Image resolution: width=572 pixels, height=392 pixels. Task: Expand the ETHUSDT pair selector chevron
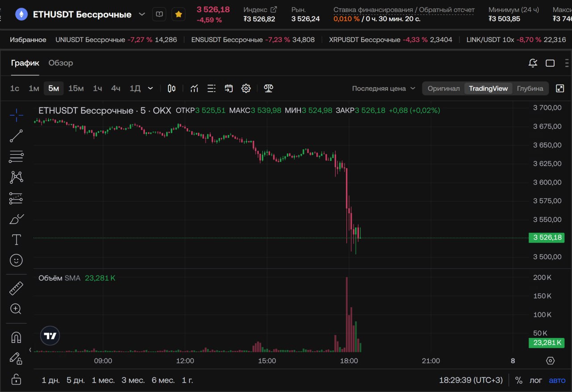coord(142,14)
